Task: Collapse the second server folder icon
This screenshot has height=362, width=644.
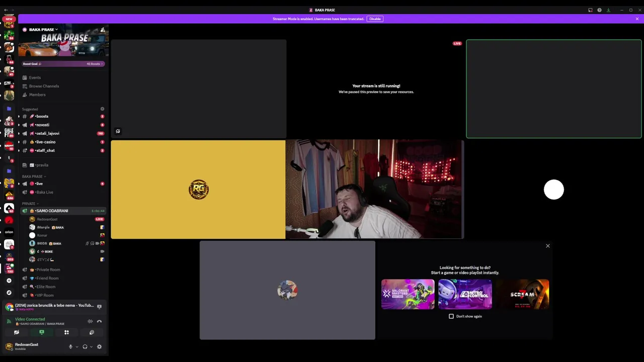Action: click(9, 171)
